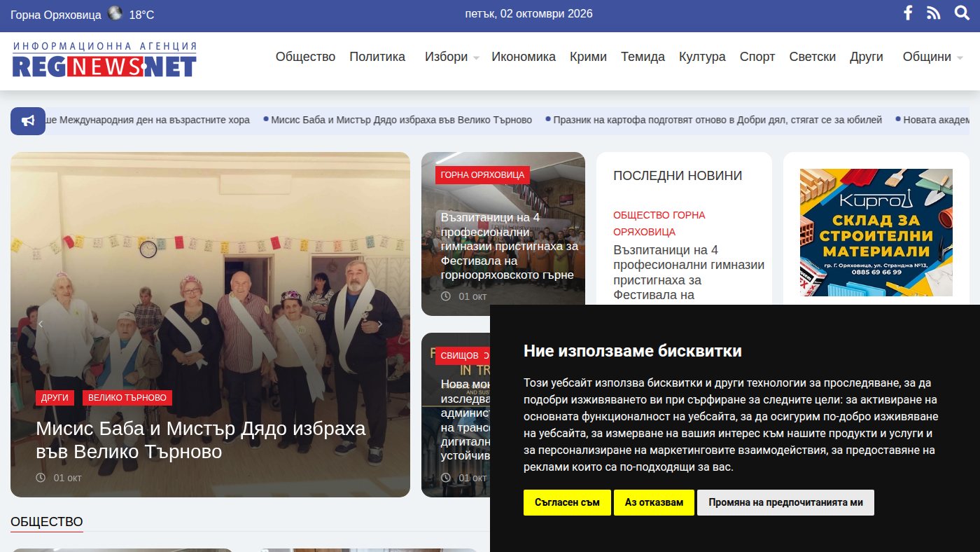This screenshot has height=552, width=980.
Task: Open the Крими menu item
Action: [588, 57]
